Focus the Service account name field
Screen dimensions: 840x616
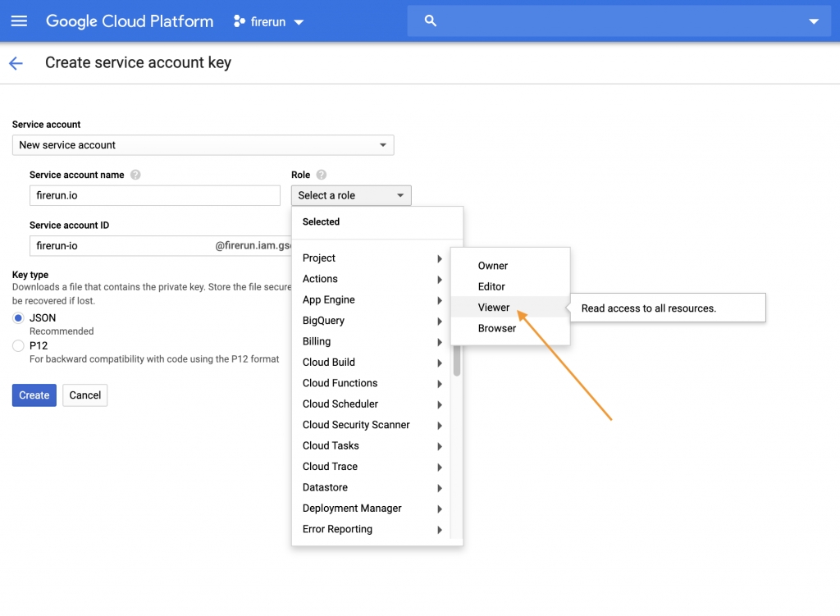[x=155, y=195]
